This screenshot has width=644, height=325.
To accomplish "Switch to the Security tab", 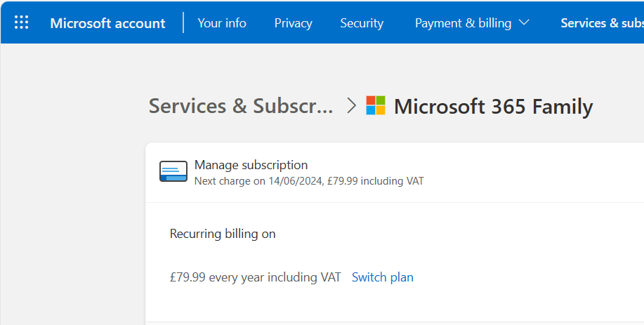I will point(362,23).
